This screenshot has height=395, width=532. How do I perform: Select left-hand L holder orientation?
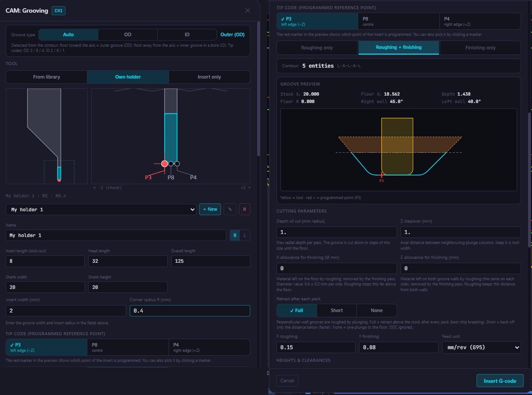tap(245, 235)
